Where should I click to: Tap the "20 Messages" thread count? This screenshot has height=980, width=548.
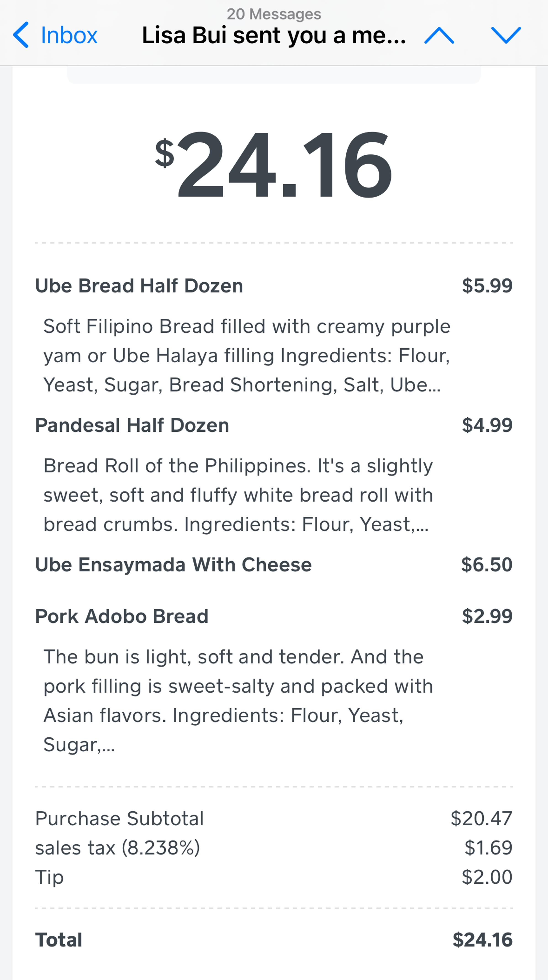point(274,14)
